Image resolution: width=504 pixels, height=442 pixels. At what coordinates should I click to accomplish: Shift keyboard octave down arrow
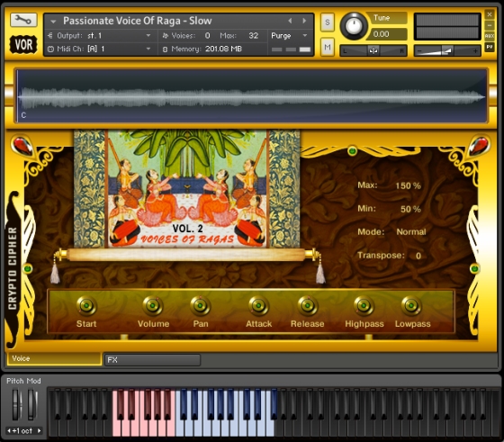point(9,431)
